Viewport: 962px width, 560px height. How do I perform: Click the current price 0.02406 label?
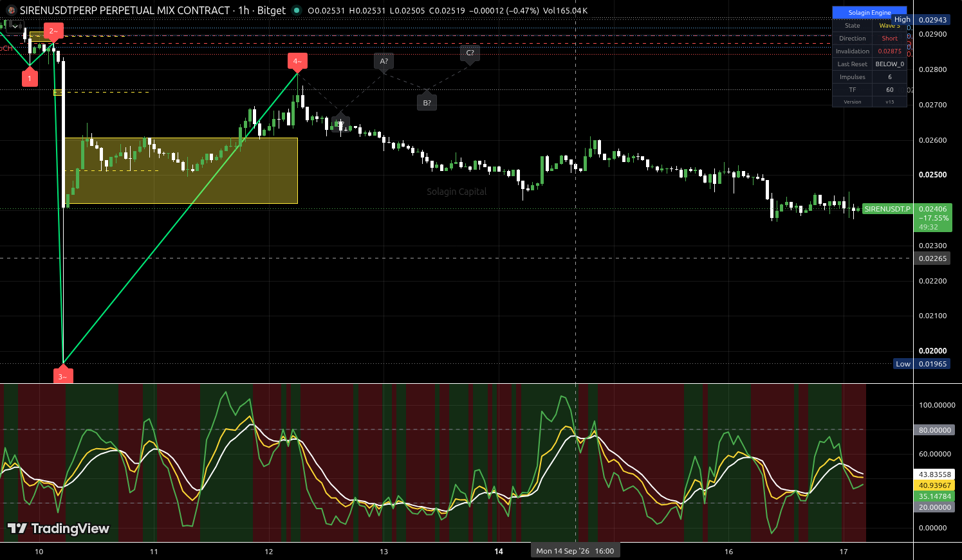pyautogui.click(x=932, y=209)
